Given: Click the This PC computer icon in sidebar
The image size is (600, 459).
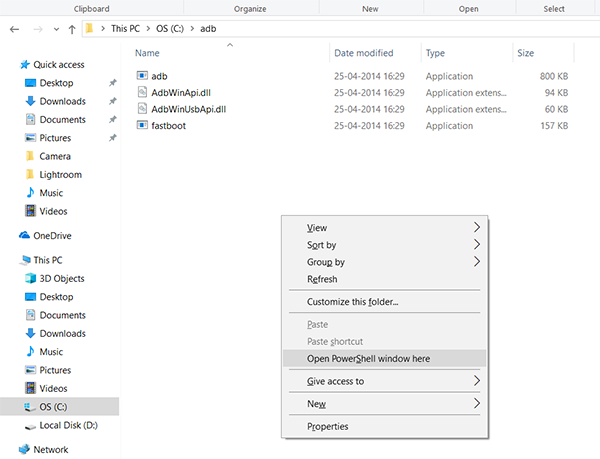Looking at the screenshot, I should point(25,260).
